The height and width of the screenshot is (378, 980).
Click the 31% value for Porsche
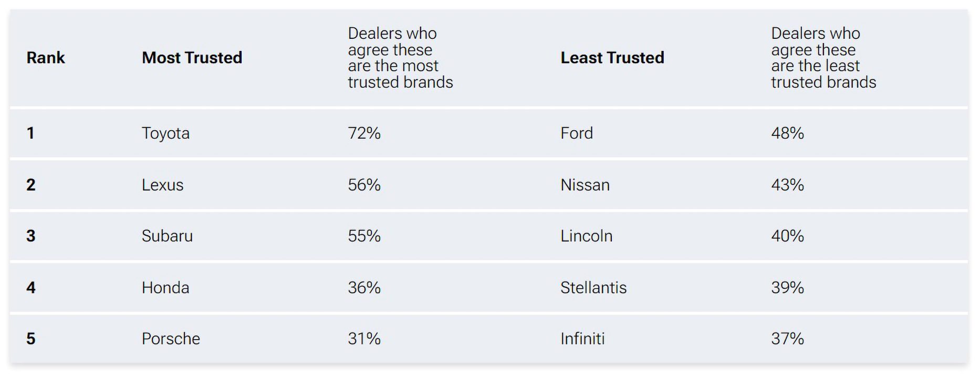pos(364,339)
